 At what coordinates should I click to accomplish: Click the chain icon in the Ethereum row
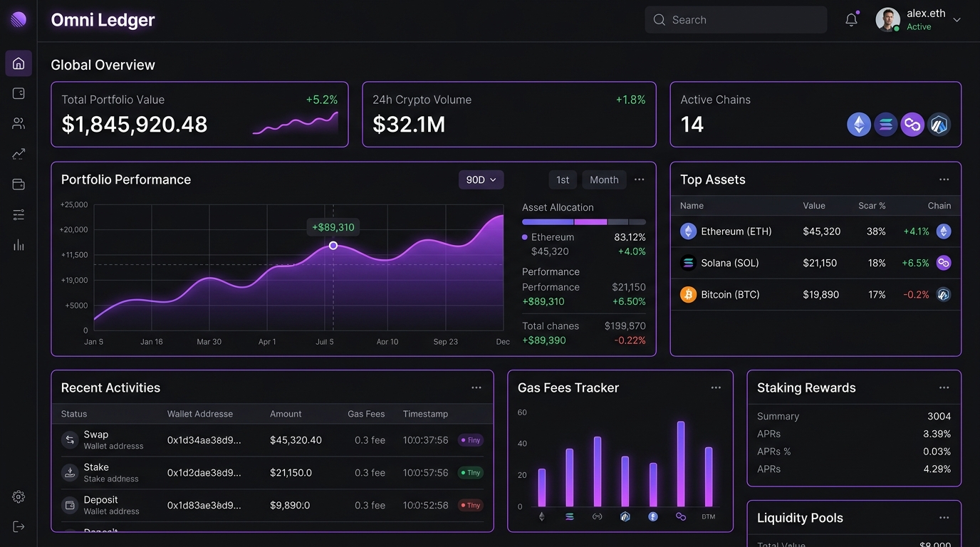coord(944,231)
